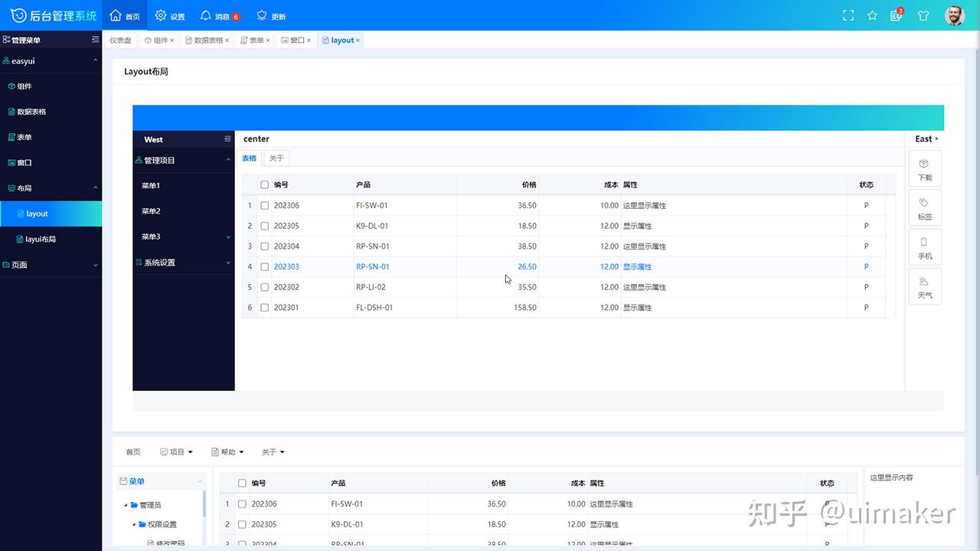Open the 表单 tab in top tab bar

click(253, 40)
